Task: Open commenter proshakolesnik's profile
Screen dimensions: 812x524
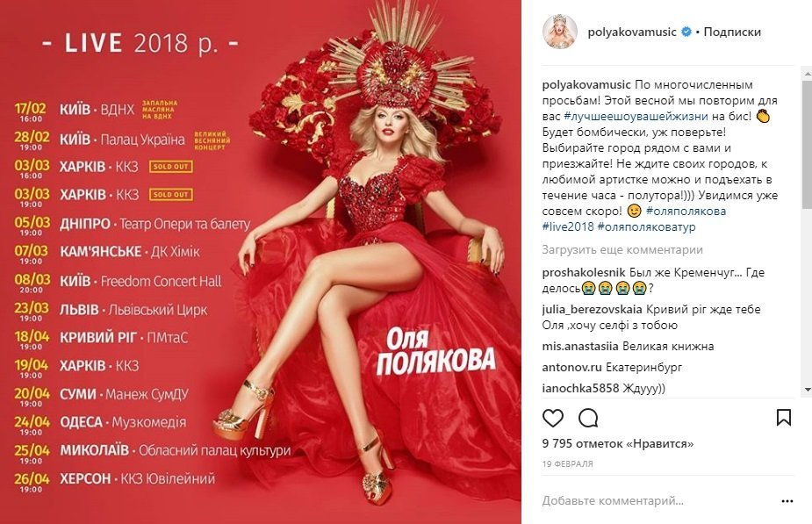Action: (584, 272)
